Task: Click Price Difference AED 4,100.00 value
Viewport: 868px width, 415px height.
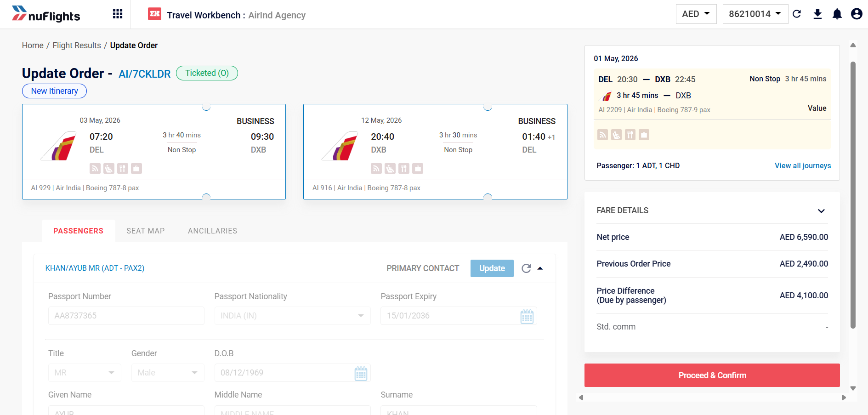Action: point(804,296)
